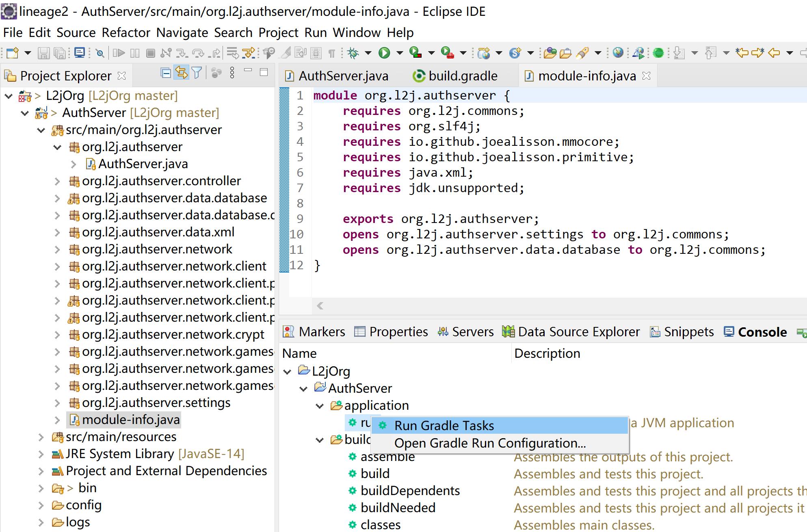Click the New wizard toolbar icon
The height and width of the screenshot is (532, 807).
coord(12,53)
